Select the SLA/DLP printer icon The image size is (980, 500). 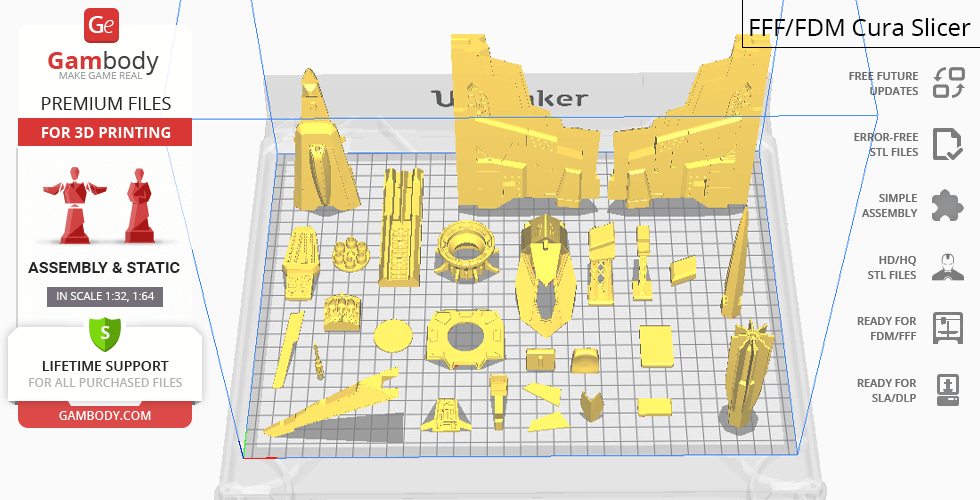coord(947,389)
